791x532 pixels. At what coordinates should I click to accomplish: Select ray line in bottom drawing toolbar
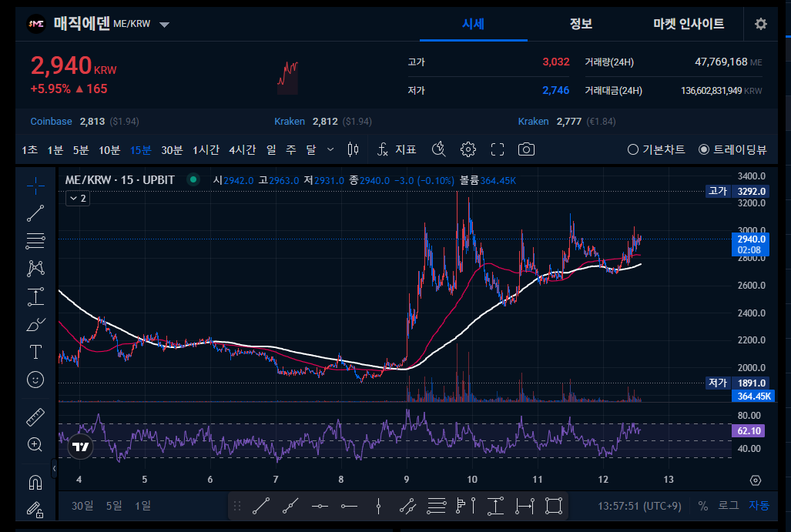290,506
